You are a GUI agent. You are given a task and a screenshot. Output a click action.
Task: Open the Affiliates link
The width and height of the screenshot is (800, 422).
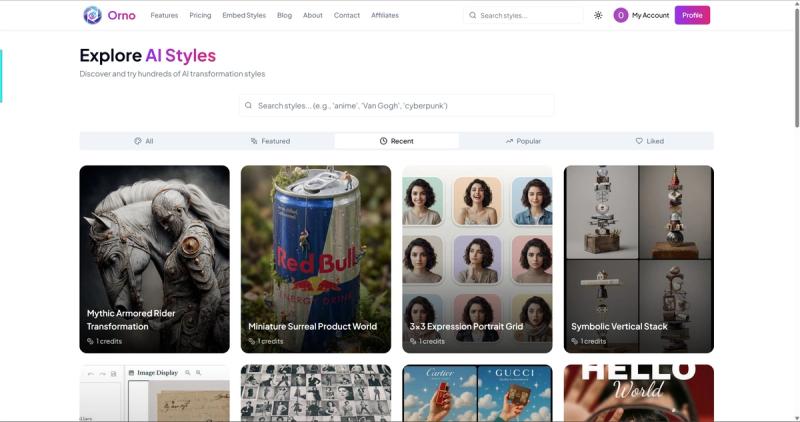click(x=385, y=15)
